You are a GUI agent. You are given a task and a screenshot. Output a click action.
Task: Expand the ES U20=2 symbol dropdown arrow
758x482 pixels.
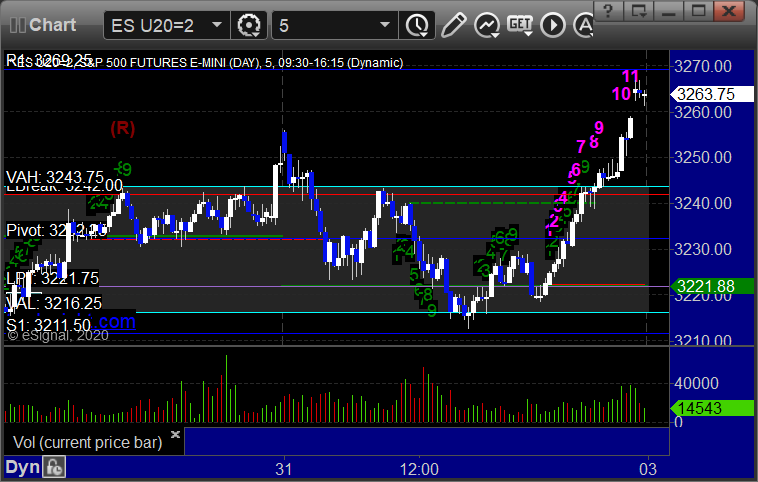pyautogui.click(x=217, y=25)
